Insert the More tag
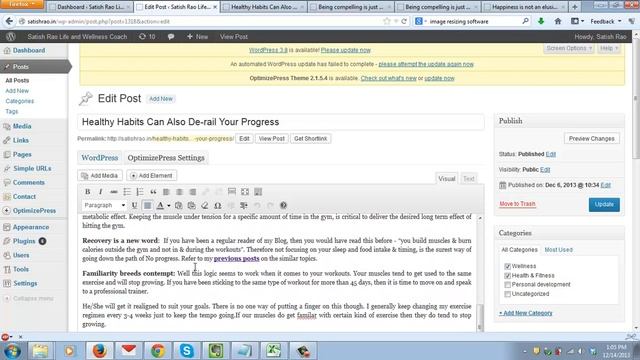Viewport: 640px width, 360px height. [232, 192]
